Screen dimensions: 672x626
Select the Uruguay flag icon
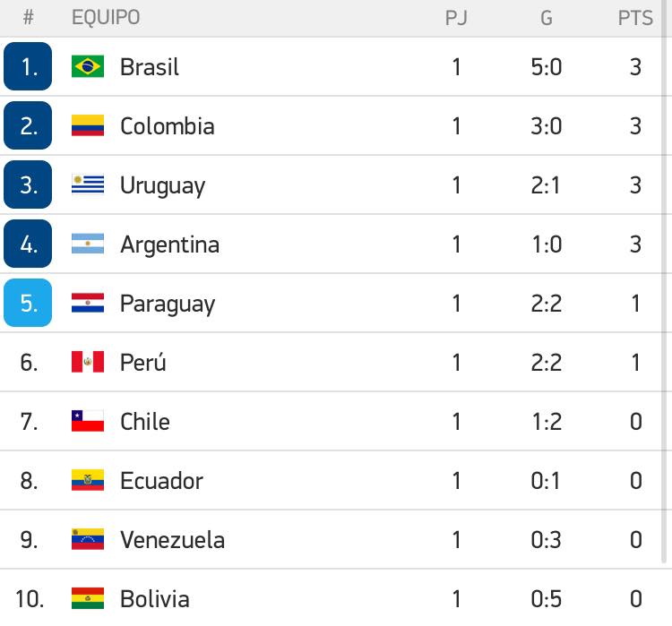(x=88, y=184)
